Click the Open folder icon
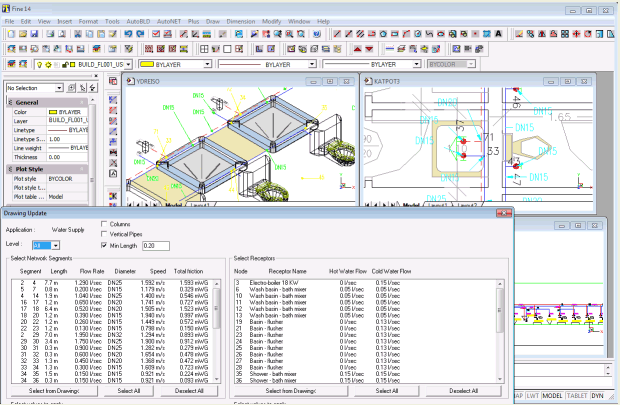Screen dimensions: 620x405 click(21, 33)
